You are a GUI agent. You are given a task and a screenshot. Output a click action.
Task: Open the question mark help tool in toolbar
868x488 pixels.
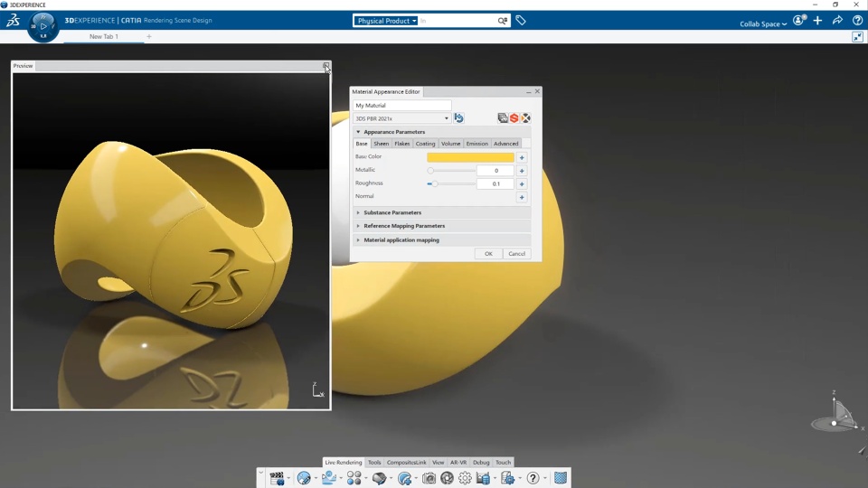533,478
